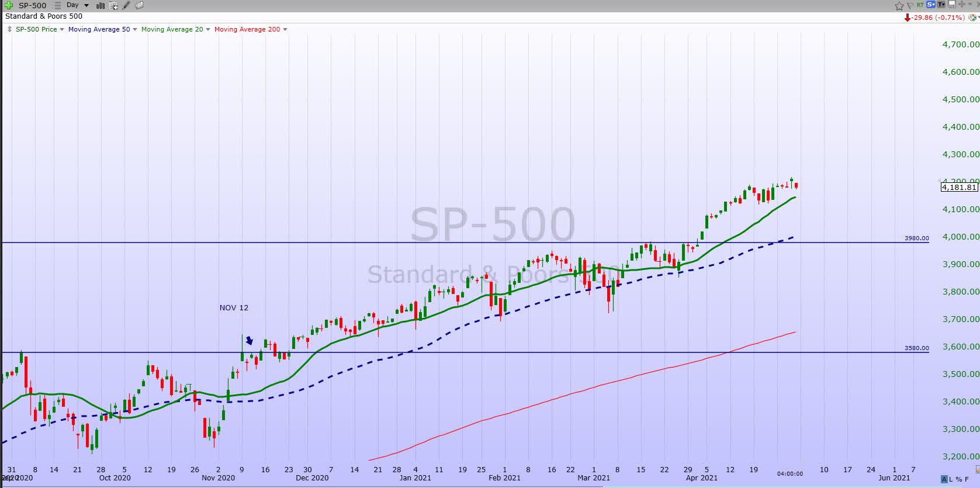Toggle the F scale button

pyautogui.click(x=967, y=479)
